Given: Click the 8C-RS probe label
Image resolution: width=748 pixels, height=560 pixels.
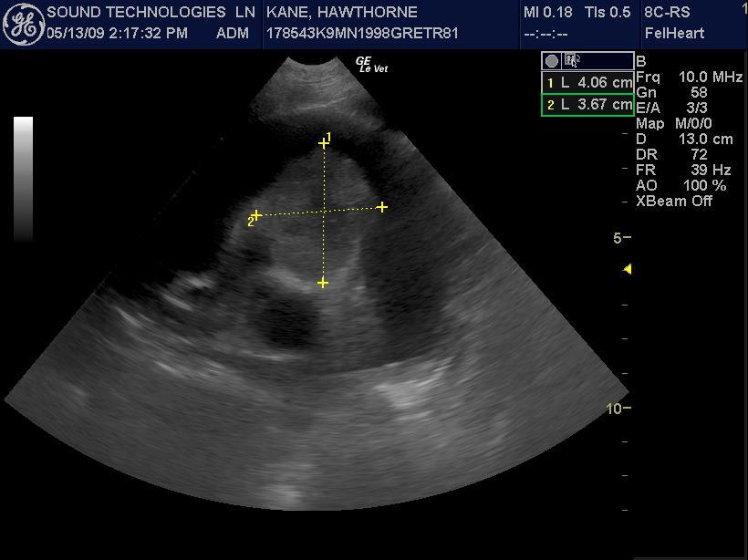Looking at the screenshot, I should pyautogui.click(x=667, y=13).
